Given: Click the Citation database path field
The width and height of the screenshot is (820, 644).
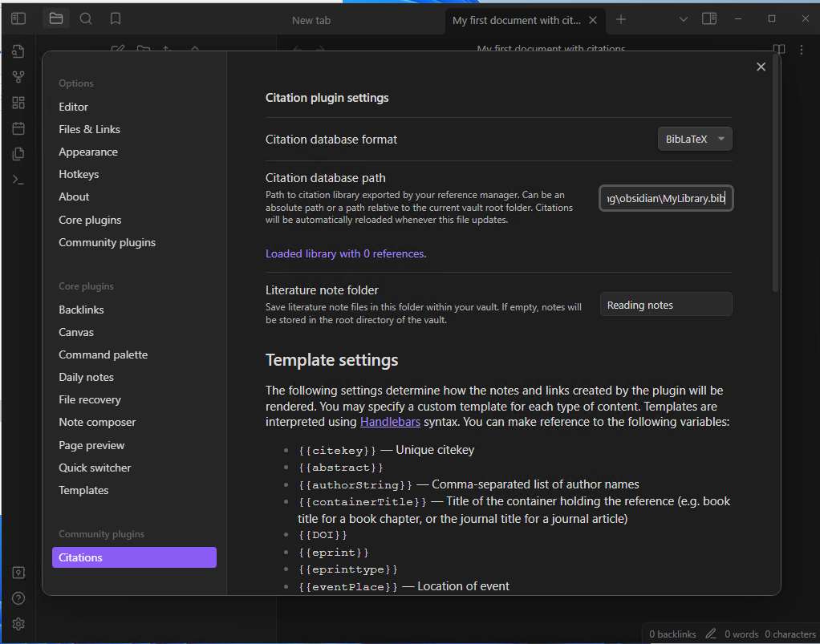Looking at the screenshot, I should tap(666, 198).
